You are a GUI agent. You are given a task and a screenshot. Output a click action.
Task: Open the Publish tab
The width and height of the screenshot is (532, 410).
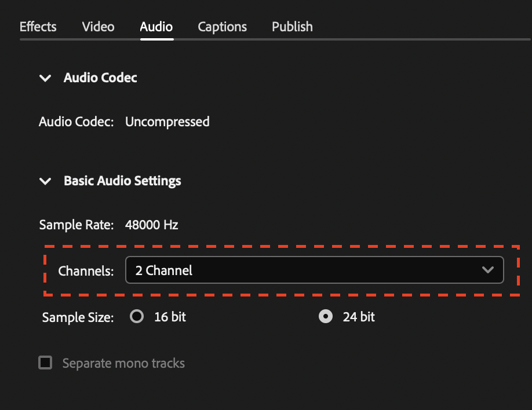point(292,27)
